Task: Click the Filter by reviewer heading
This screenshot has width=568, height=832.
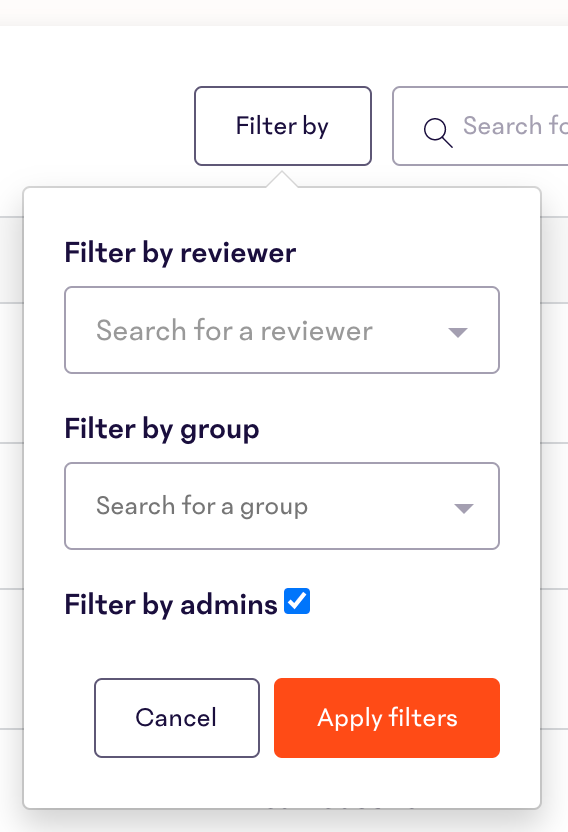Action: pos(180,253)
